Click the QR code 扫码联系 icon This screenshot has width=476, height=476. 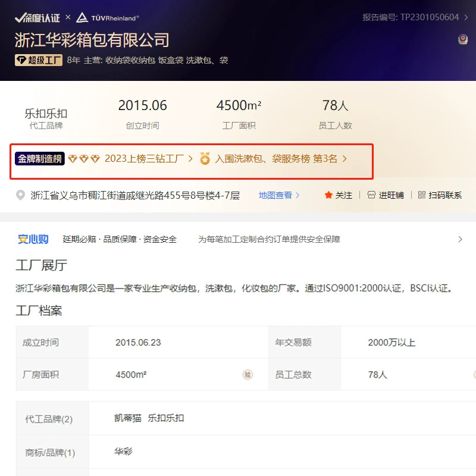pos(422,195)
